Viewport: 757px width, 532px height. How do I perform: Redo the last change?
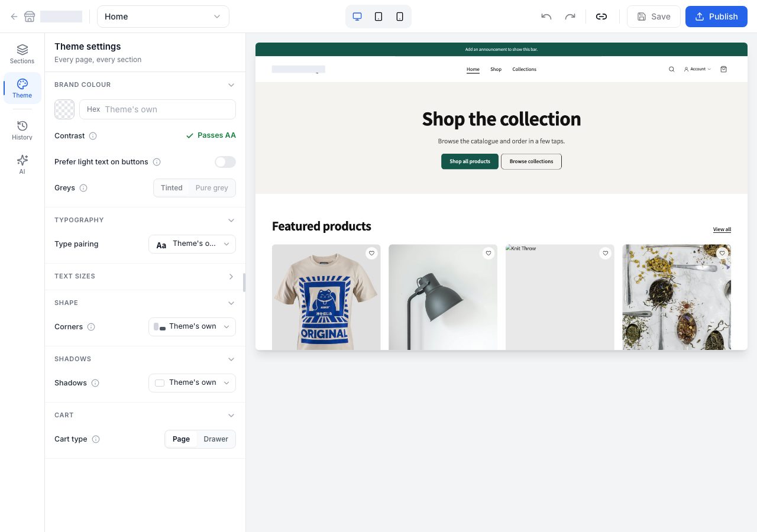(570, 17)
